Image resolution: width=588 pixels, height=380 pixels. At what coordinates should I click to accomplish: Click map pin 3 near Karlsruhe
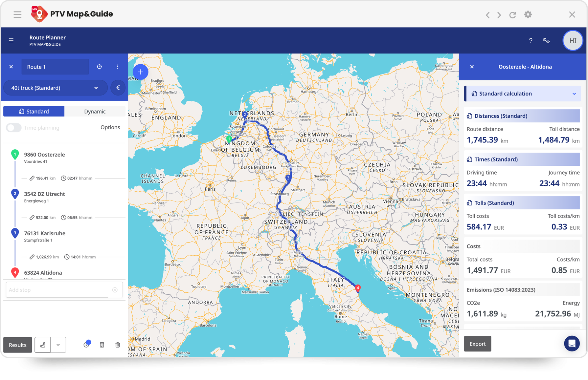click(288, 179)
